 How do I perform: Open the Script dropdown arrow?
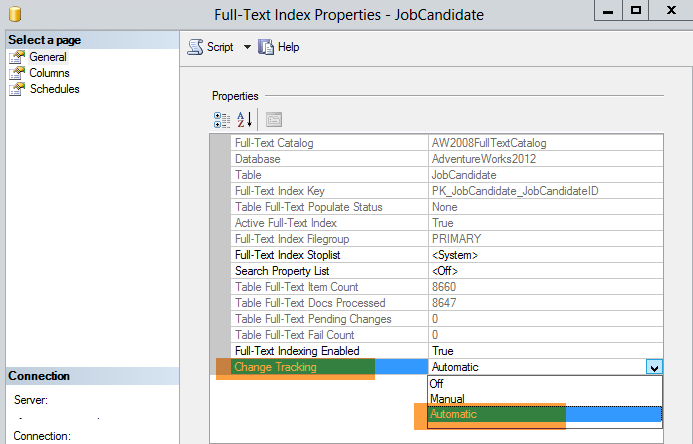247,47
